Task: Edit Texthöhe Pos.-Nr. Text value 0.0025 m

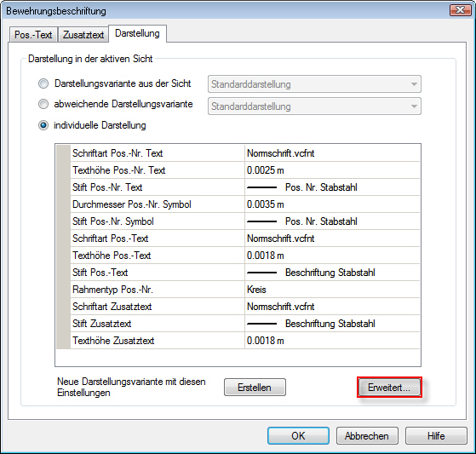Action: (332, 170)
